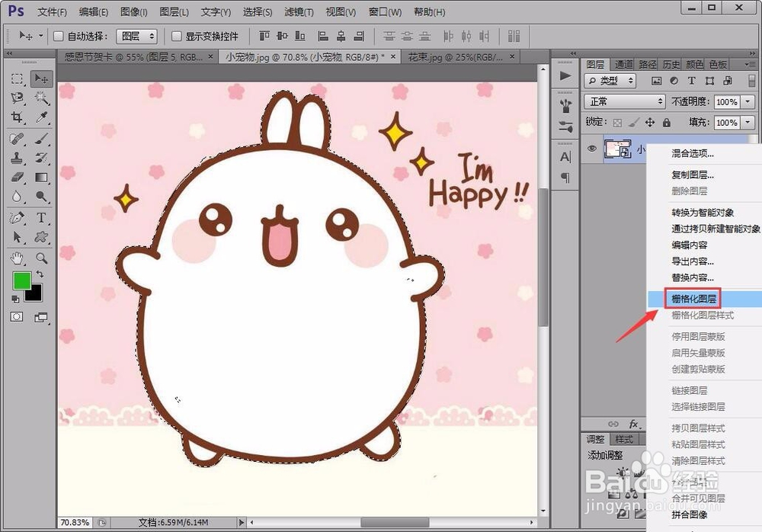Filter layers by type layers
Viewport: 762px width, 532px height.
point(692,81)
